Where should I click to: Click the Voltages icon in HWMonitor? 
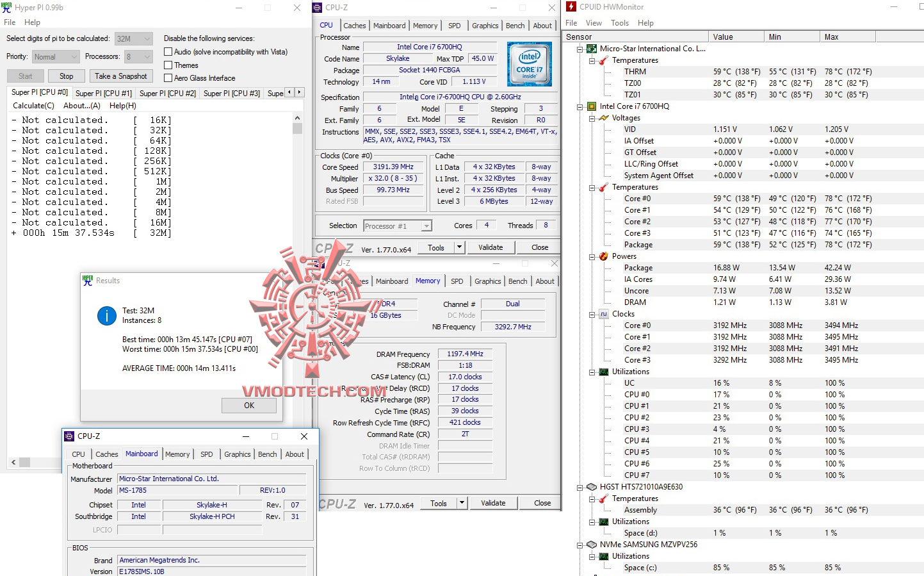[x=603, y=117]
